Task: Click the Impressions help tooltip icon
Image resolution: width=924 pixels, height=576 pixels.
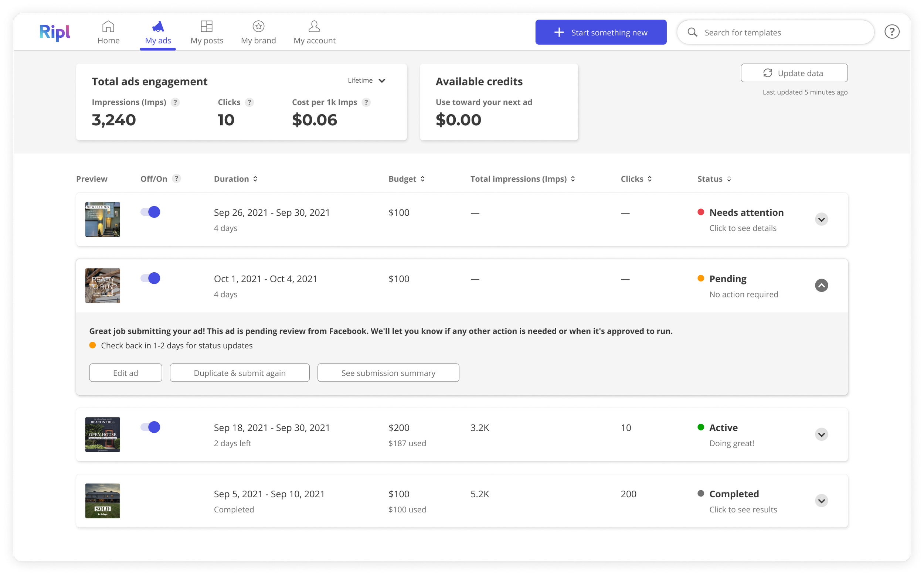Action: click(x=175, y=102)
